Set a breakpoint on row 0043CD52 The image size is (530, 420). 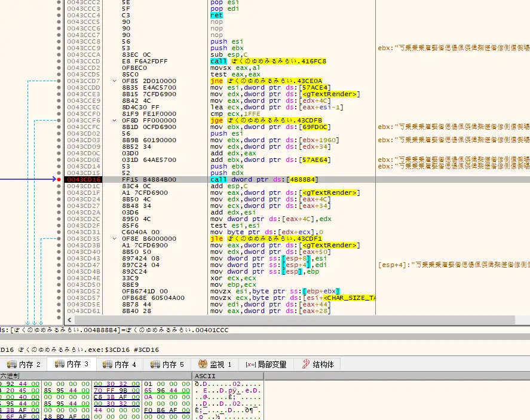tap(59, 292)
